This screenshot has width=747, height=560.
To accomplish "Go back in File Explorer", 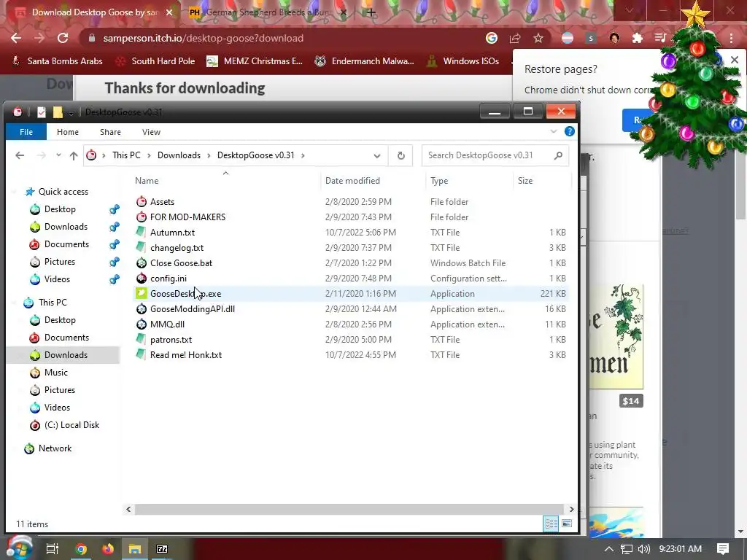I will (x=20, y=155).
